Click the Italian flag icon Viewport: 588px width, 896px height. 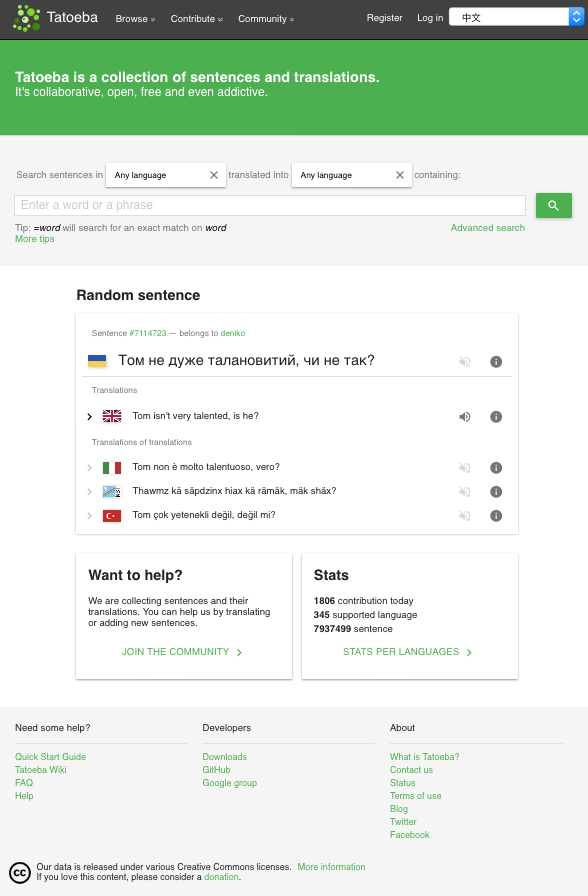pyautogui.click(x=112, y=467)
